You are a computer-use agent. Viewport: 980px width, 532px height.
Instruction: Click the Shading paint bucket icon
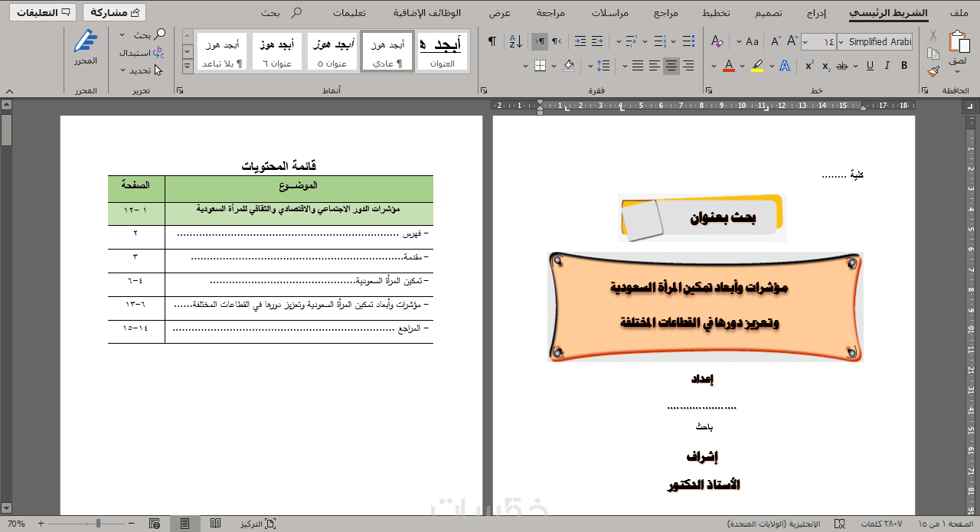(x=569, y=66)
